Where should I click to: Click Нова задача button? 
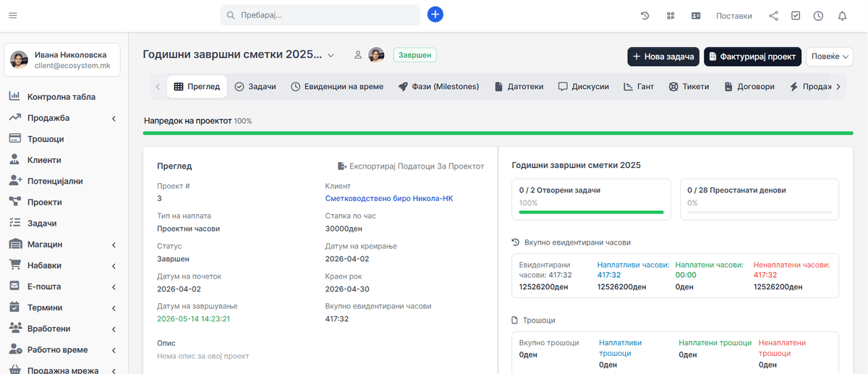coord(663,56)
